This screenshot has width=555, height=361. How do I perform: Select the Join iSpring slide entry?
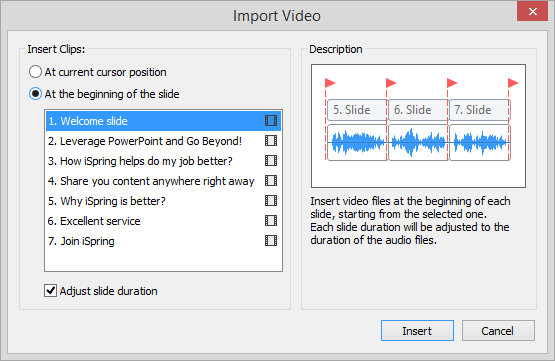(x=164, y=241)
